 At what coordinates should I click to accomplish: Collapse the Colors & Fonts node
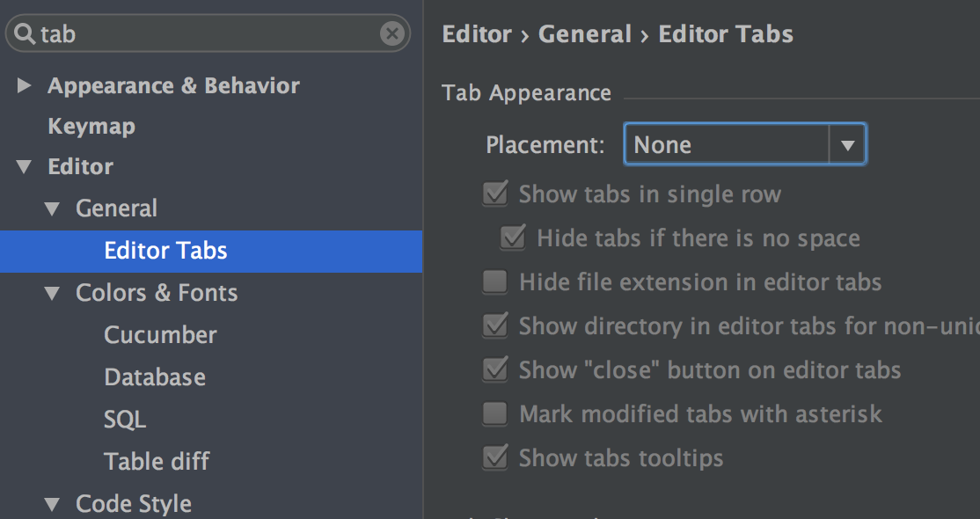(52, 293)
